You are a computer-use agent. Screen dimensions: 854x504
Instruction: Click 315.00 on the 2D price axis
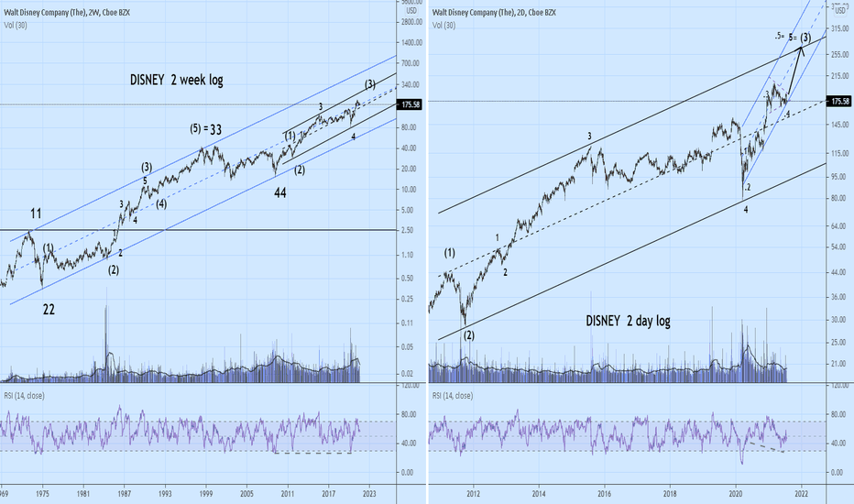point(839,28)
